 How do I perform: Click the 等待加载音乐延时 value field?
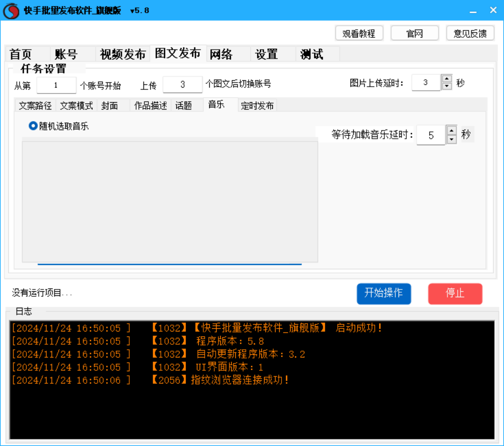point(431,135)
